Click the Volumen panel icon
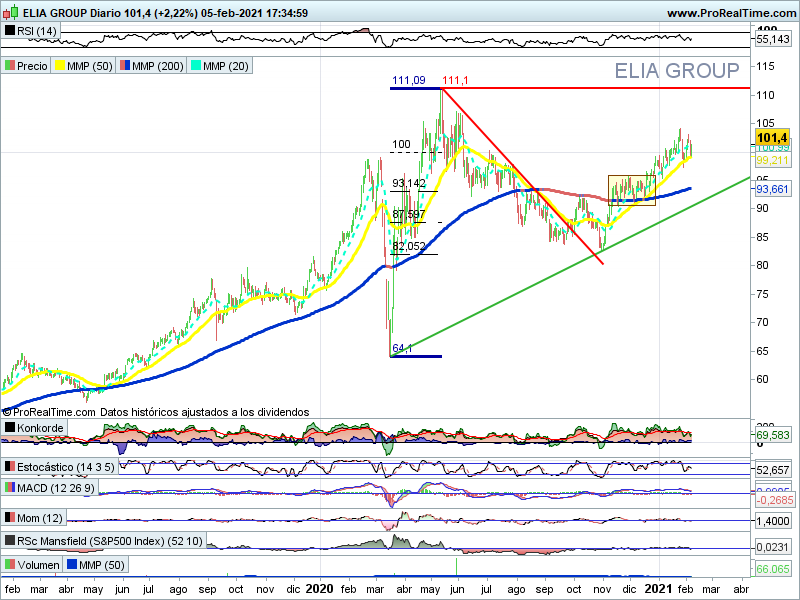800x600 pixels. 9,564
